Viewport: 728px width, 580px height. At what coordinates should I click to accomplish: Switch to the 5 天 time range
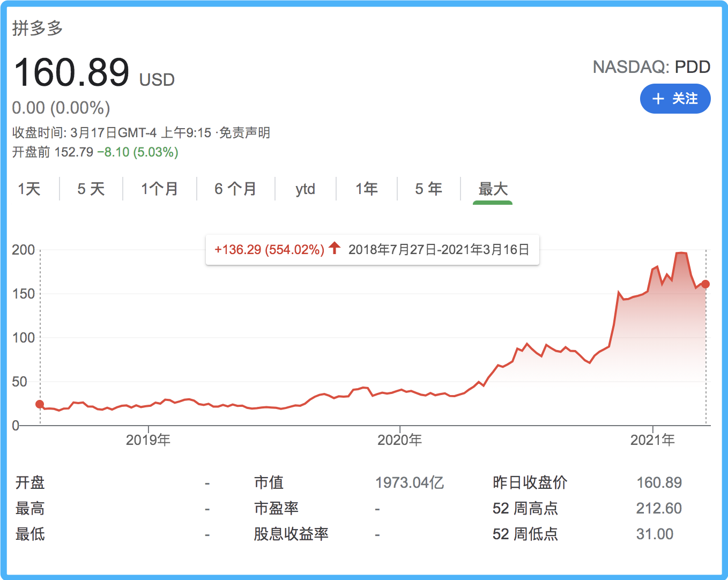(x=91, y=189)
